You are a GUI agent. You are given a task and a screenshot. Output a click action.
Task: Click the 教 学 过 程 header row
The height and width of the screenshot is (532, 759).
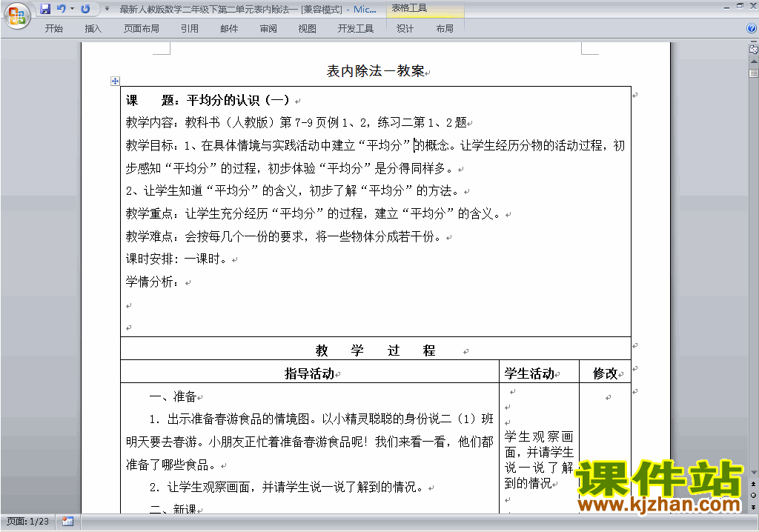pyautogui.click(x=376, y=350)
